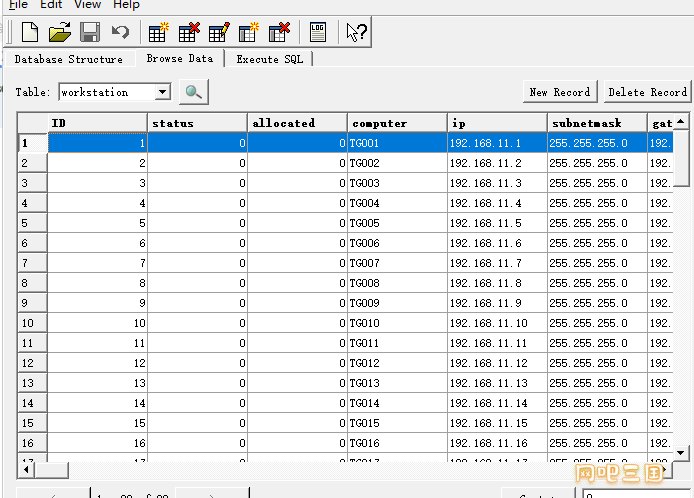Click the TG008 computer cell
The image size is (694, 498).
click(397, 283)
